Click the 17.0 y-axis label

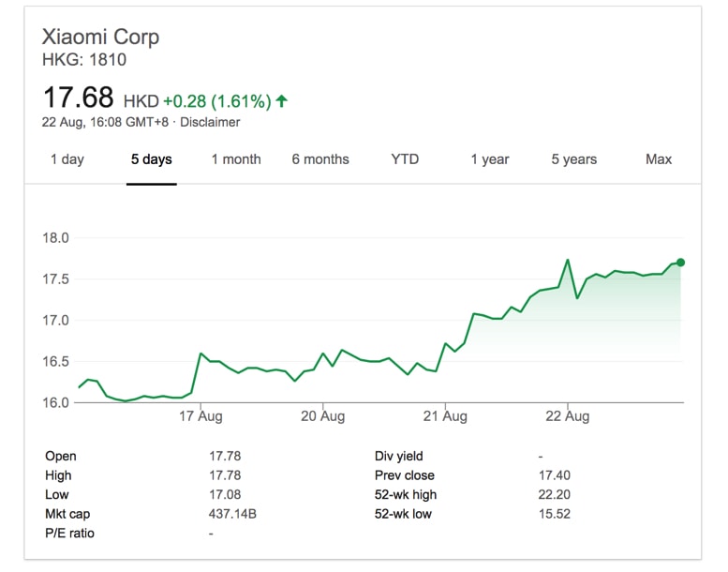pos(55,320)
